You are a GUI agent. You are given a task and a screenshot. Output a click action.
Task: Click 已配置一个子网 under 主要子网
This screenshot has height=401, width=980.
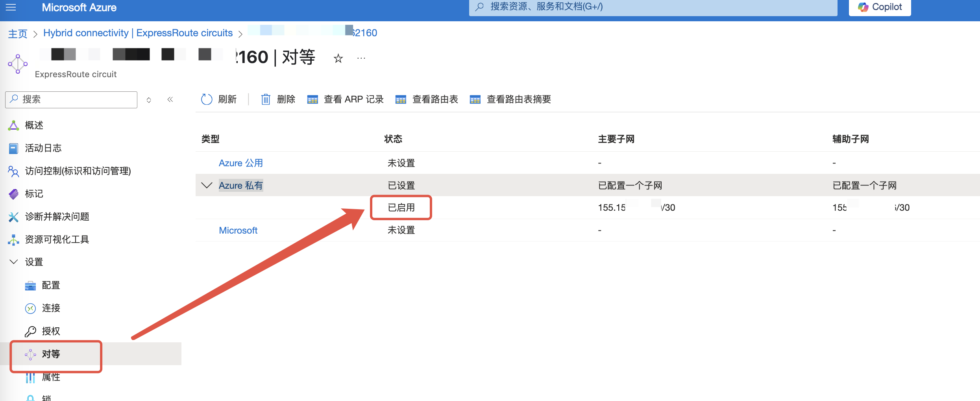coord(630,186)
